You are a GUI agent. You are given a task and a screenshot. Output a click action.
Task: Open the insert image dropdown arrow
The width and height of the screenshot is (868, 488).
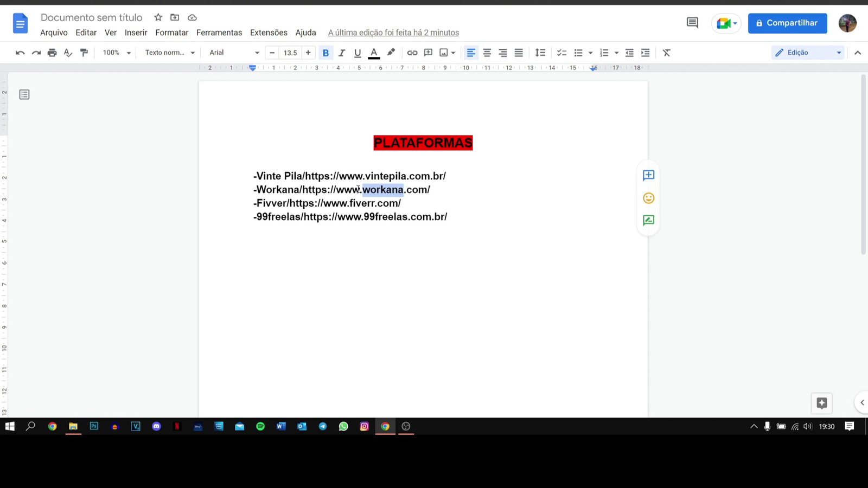(x=453, y=53)
